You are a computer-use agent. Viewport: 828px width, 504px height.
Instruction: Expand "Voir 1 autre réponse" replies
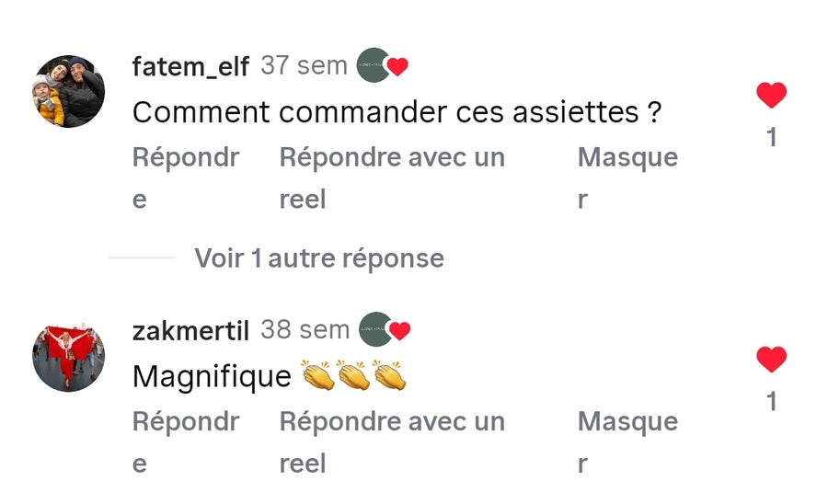(318, 258)
